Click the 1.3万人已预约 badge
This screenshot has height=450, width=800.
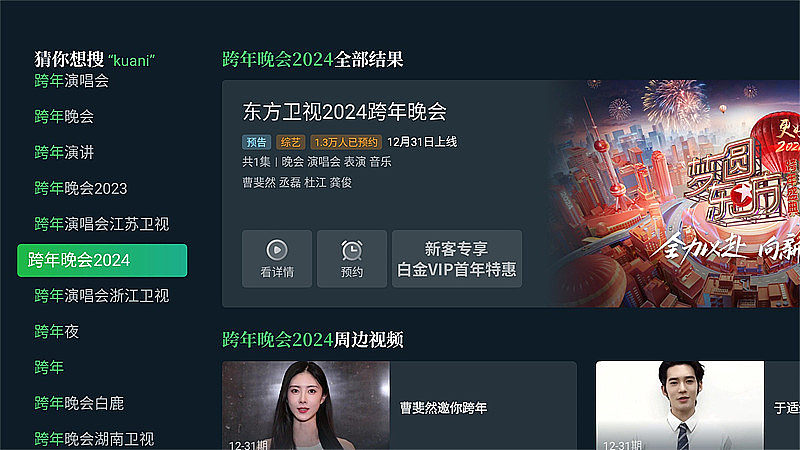(x=346, y=142)
